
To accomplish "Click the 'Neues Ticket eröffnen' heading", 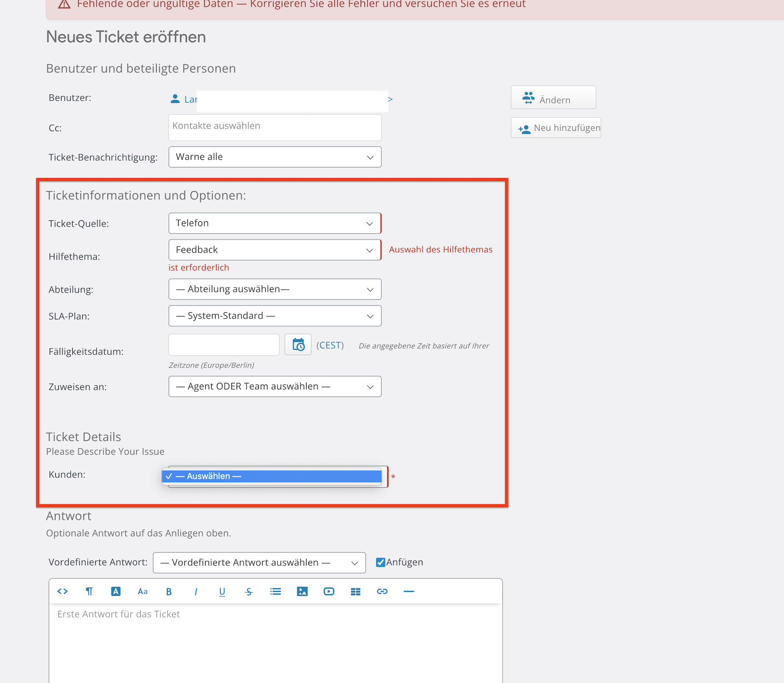I will (x=126, y=37).
